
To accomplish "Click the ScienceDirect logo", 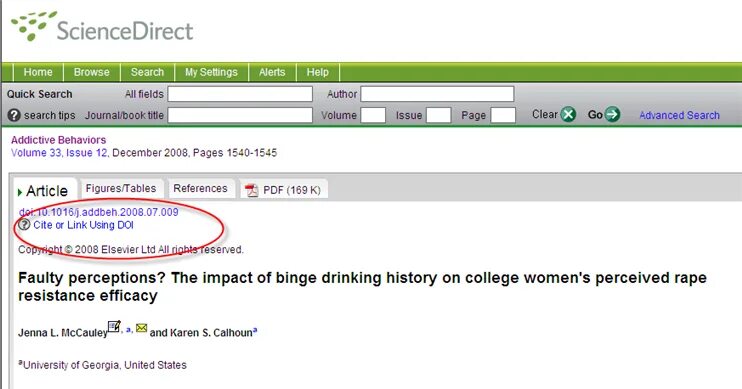I will [x=102, y=27].
